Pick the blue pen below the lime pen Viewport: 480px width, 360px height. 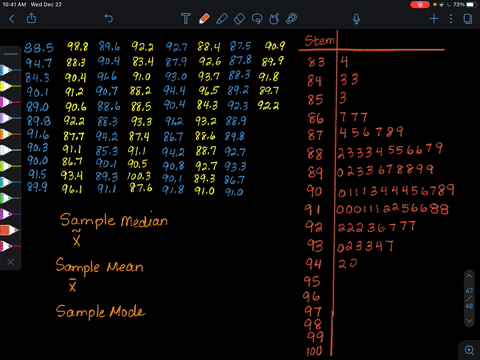(x=10, y=182)
